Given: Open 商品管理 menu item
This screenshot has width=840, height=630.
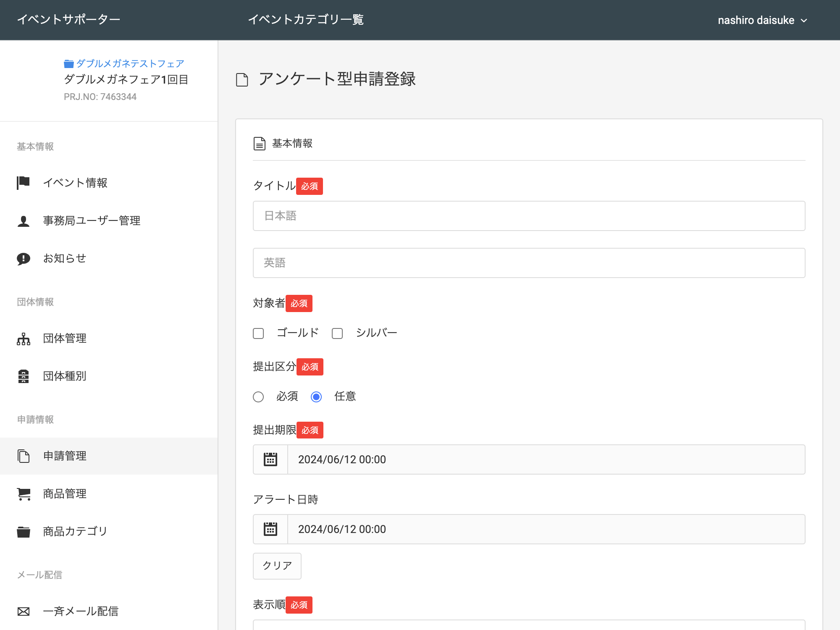Looking at the screenshot, I should (x=109, y=493).
